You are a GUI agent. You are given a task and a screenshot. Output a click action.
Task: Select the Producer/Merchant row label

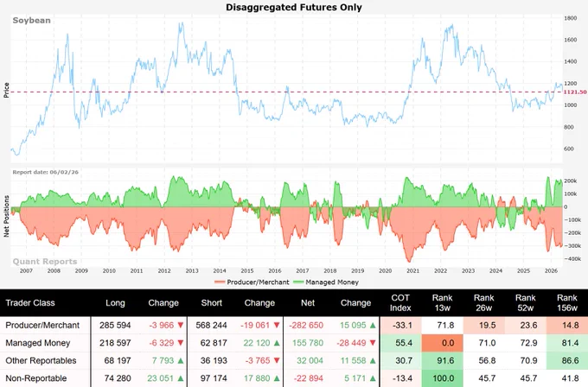pos(42,325)
